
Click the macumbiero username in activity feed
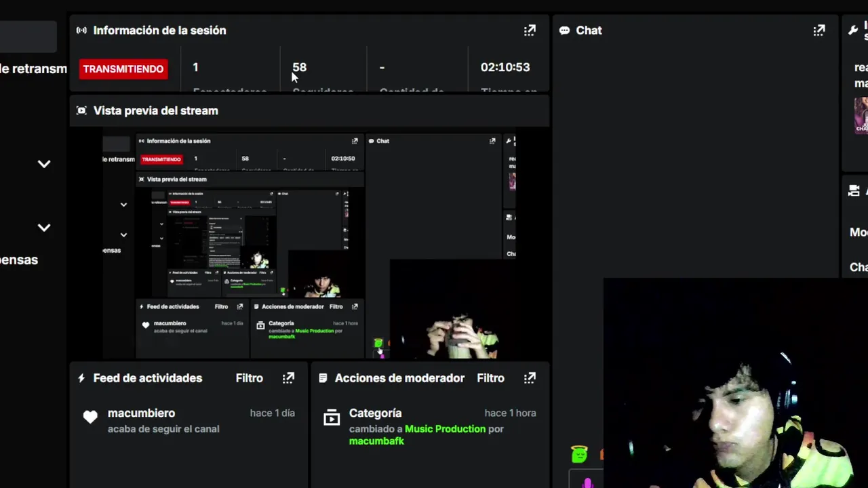(x=141, y=413)
